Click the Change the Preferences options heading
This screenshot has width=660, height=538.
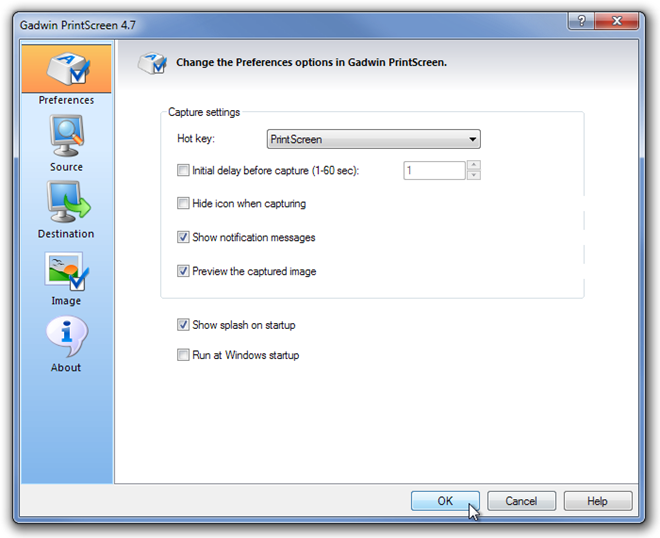[x=311, y=62]
